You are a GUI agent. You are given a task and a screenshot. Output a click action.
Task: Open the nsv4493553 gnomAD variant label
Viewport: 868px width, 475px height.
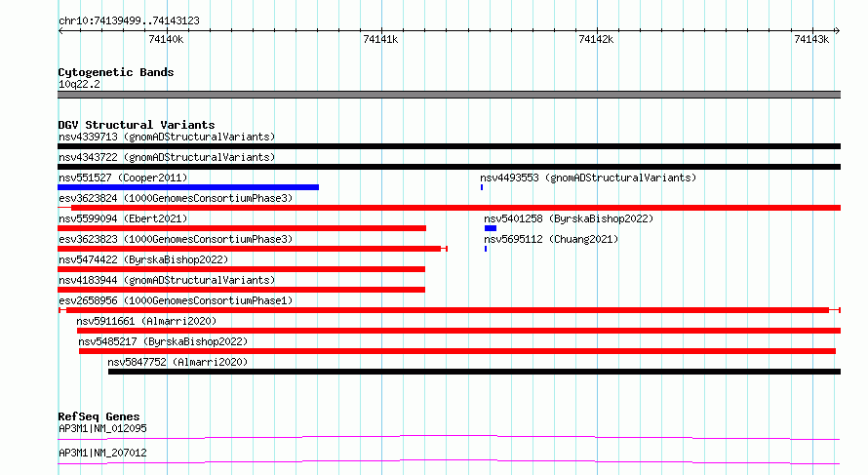588,178
